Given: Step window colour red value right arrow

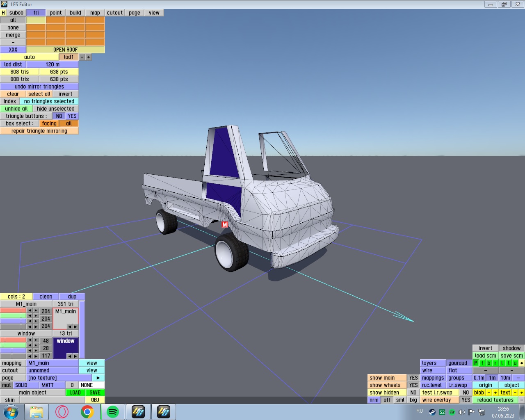Looking at the screenshot, I should point(36,340).
